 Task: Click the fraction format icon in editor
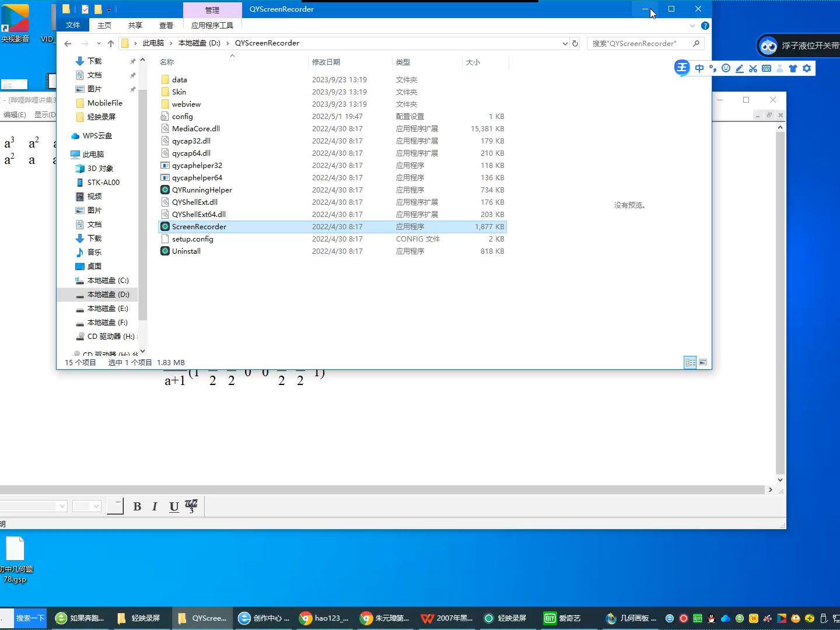[x=191, y=506]
